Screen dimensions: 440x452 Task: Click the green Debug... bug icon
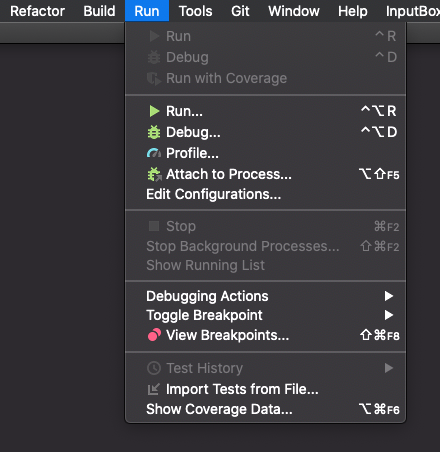(154, 132)
